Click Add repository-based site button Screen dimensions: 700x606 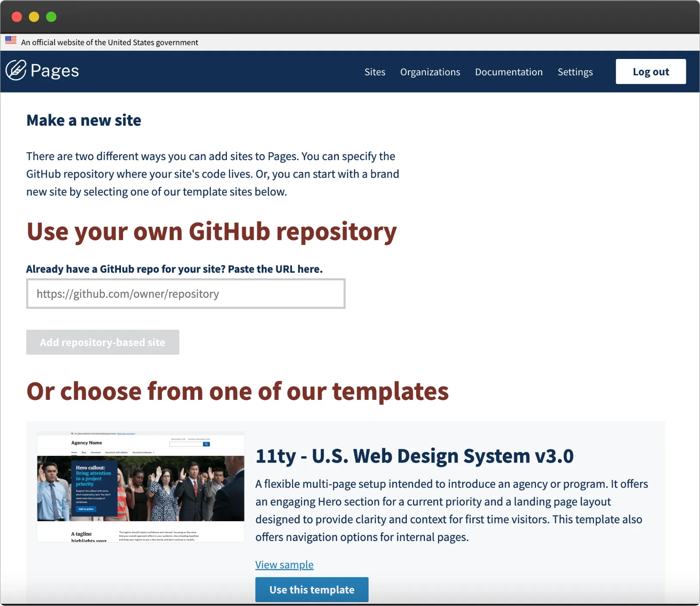click(x=102, y=342)
